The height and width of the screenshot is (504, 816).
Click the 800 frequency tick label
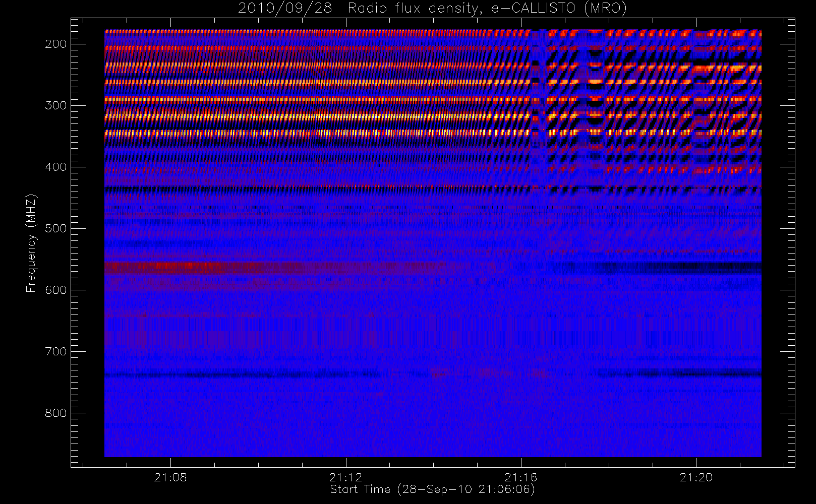(56, 413)
